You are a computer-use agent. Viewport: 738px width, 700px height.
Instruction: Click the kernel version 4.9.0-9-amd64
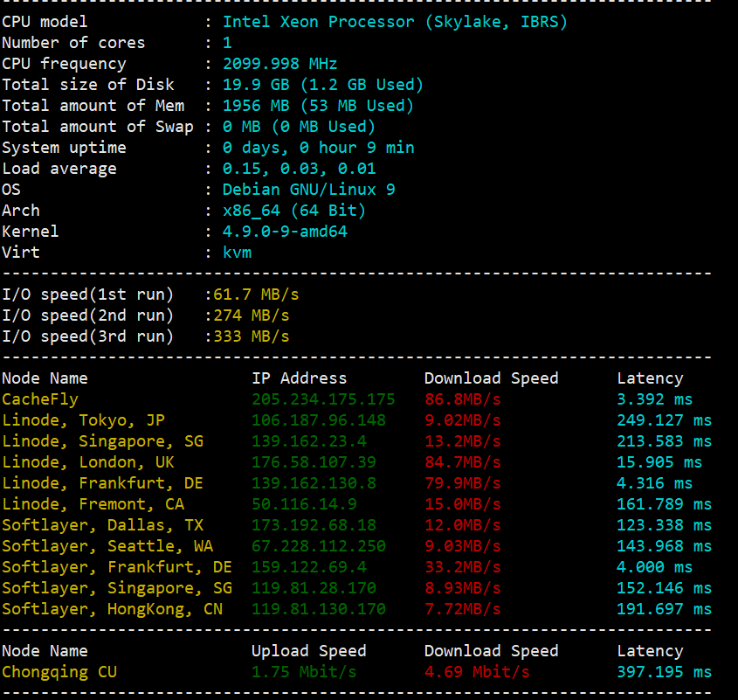(285, 232)
